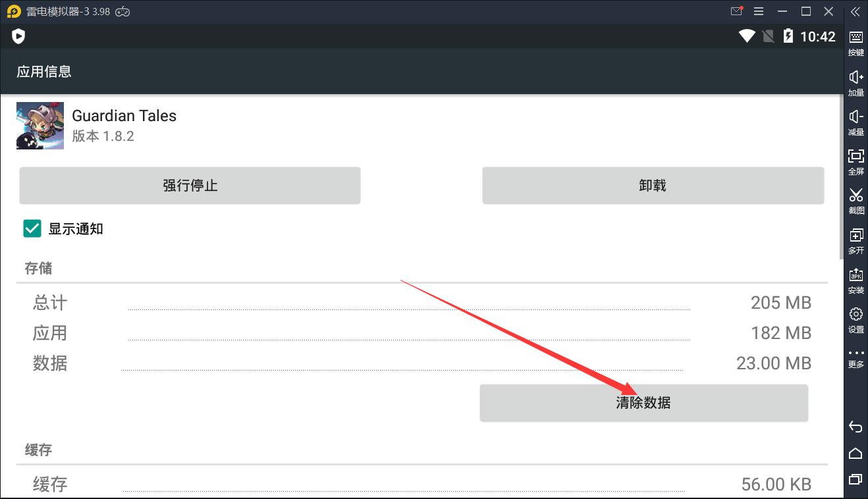The image size is (868, 499).
Task: Click the 缓存 section header
Action: point(38,450)
